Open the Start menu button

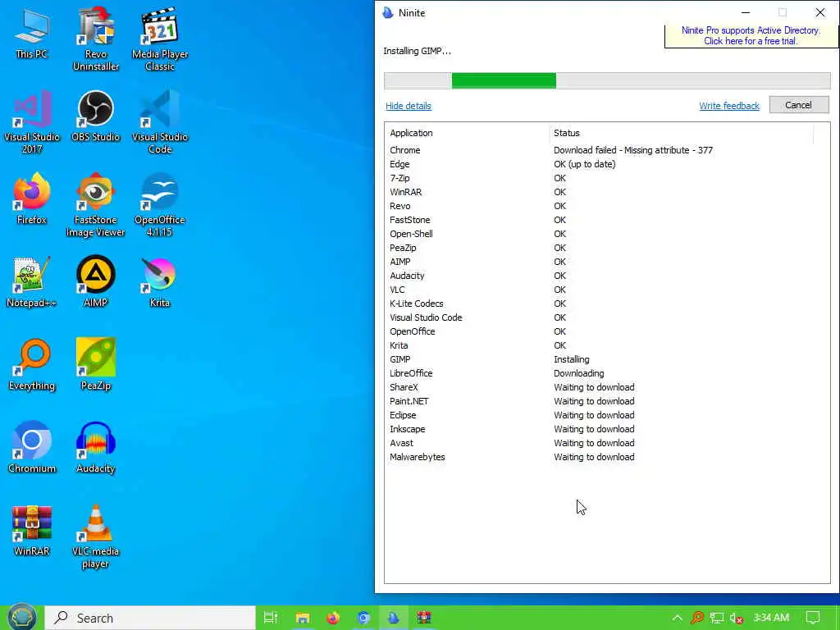click(21, 618)
